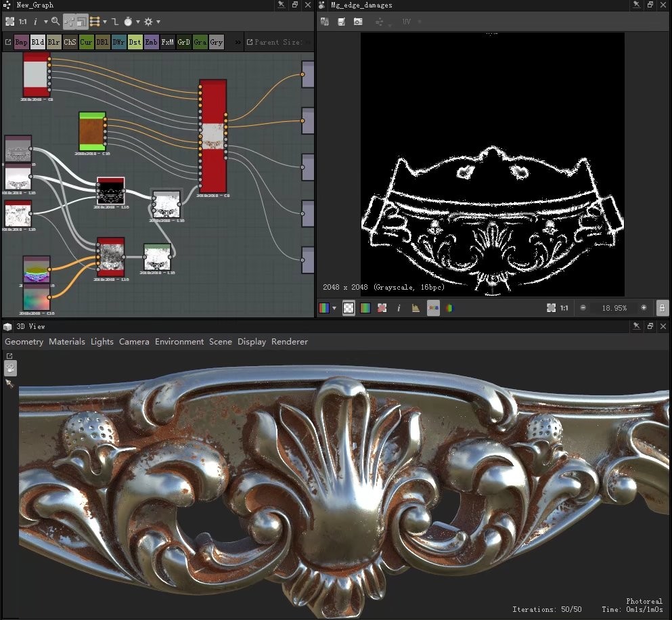Select the large red node in graph

pos(212,137)
